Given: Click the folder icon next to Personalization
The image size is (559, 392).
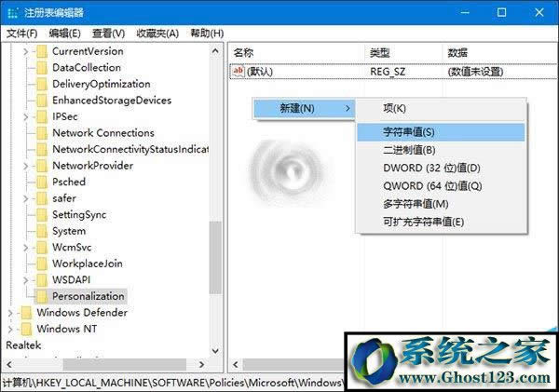Looking at the screenshot, I should [x=41, y=296].
